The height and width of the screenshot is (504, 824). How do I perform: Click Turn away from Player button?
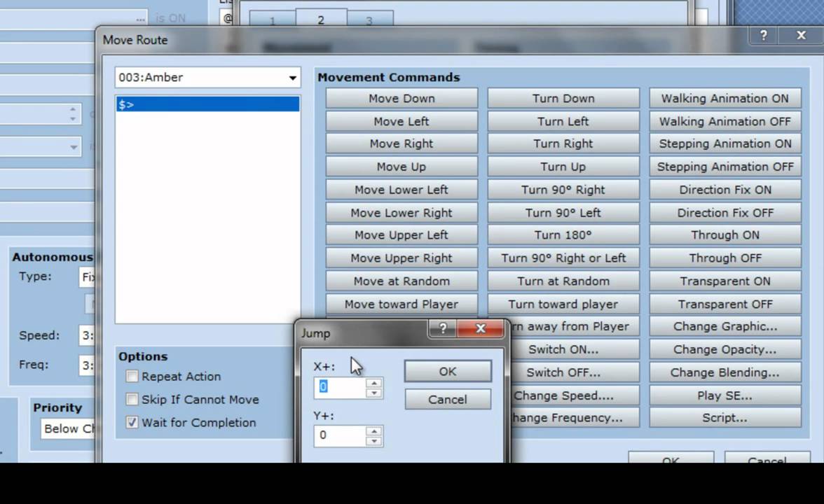pos(575,326)
